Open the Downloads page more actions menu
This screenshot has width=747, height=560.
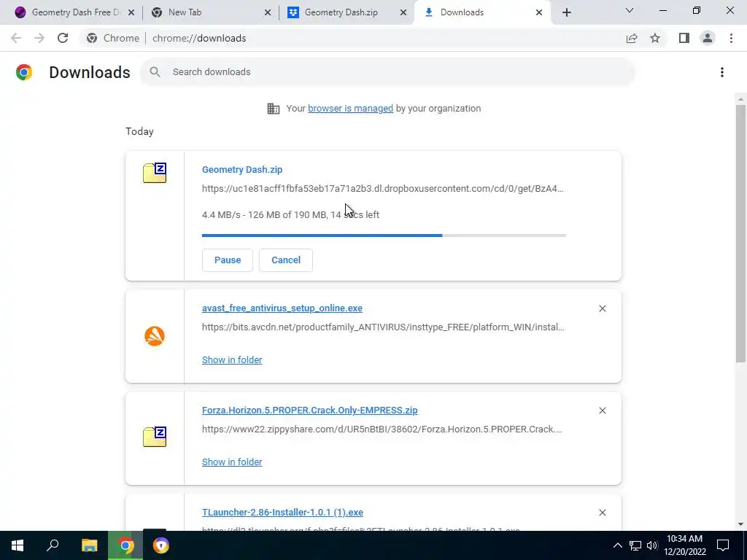[x=722, y=72]
